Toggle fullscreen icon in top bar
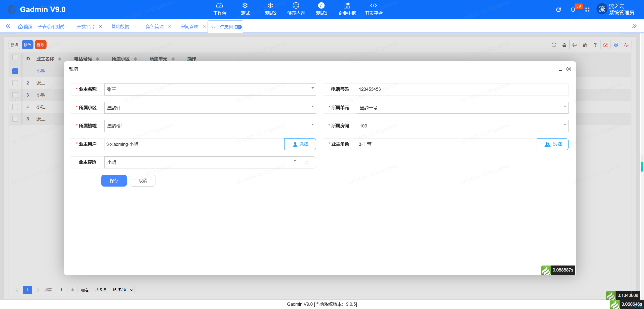The image size is (644, 309). coord(587,10)
